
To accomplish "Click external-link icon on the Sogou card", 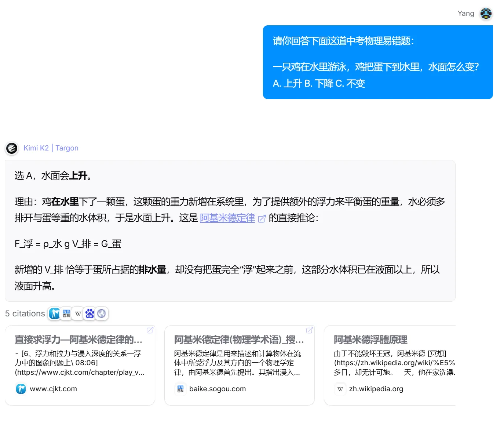I will [x=310, y=330].
